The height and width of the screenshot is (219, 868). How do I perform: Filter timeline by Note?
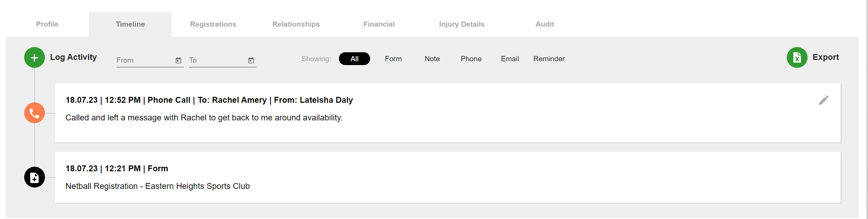point(432,59)
